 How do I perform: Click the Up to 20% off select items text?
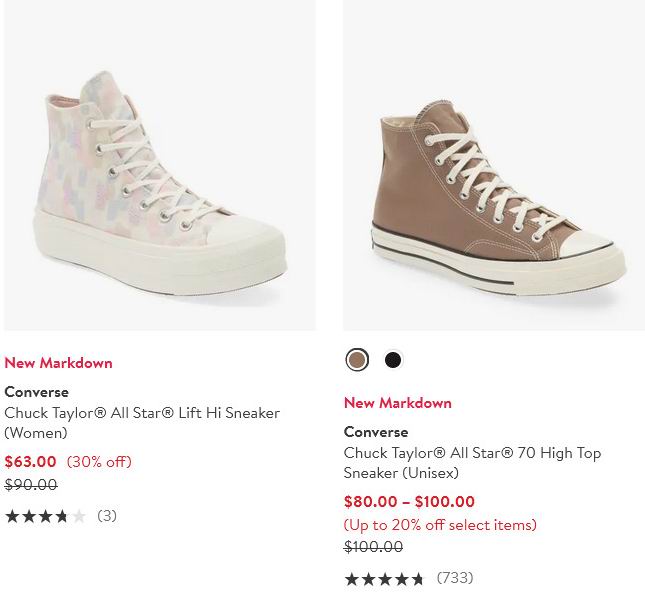[x=440, y=525]
